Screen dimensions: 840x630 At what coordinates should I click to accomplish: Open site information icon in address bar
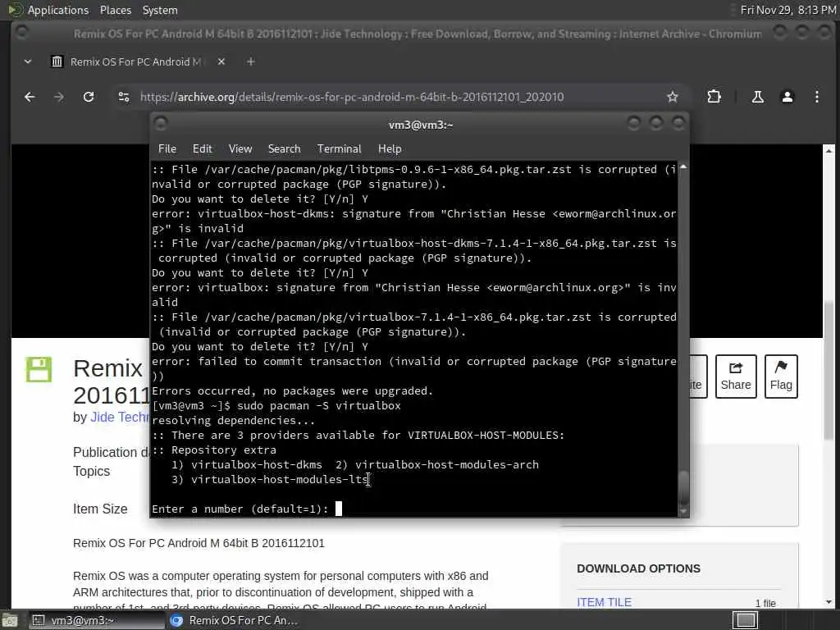pyautogui.click(x=124, y=97)
